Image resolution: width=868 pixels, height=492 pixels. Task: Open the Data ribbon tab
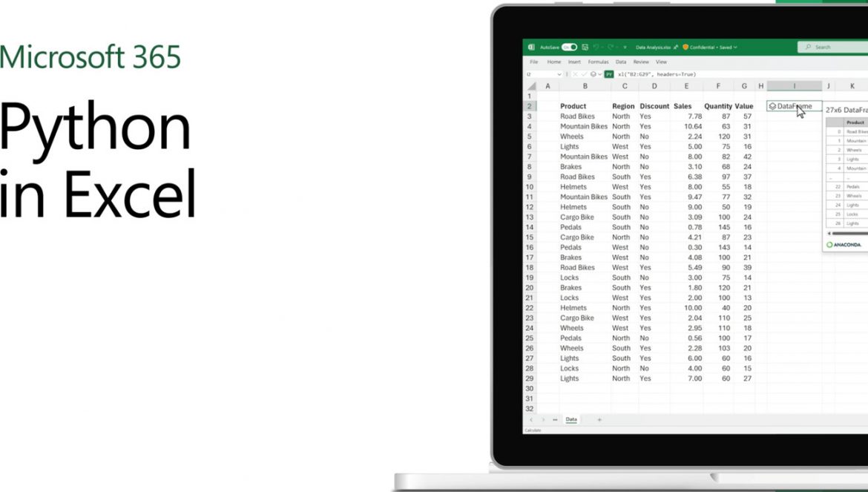[621, 62]
